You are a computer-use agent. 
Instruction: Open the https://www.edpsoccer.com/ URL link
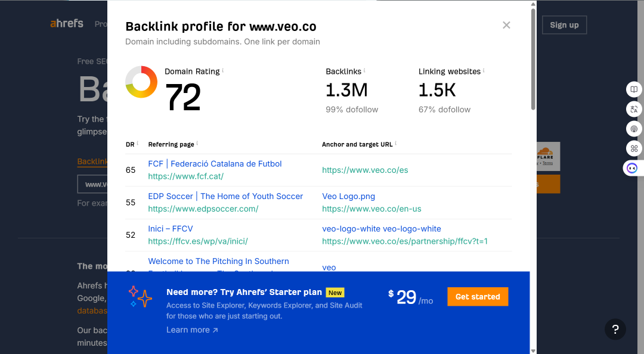pyautogui.click(x=203, y=209)
